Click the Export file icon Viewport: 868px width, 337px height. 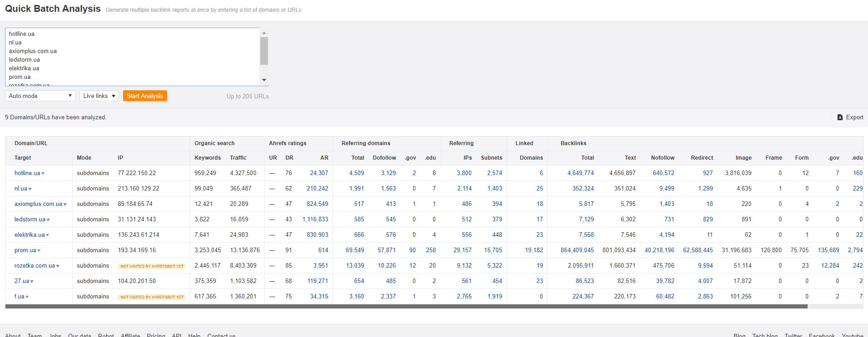click(x=840, y=117)
